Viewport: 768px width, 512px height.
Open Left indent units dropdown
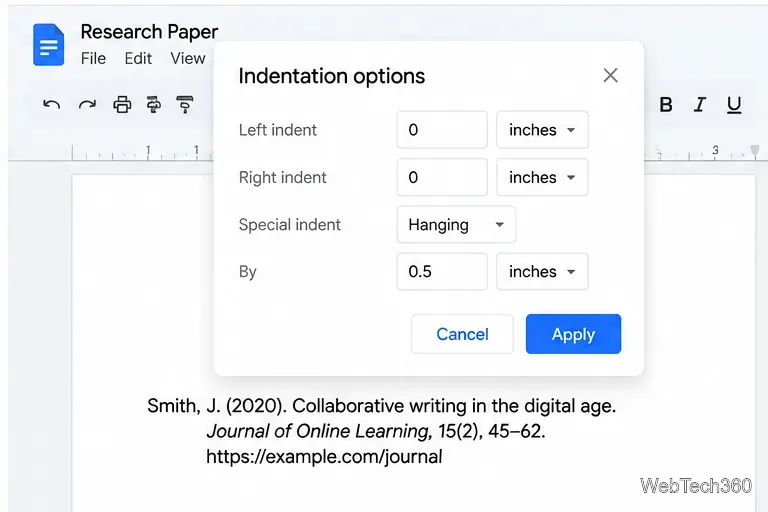(542, 130)
